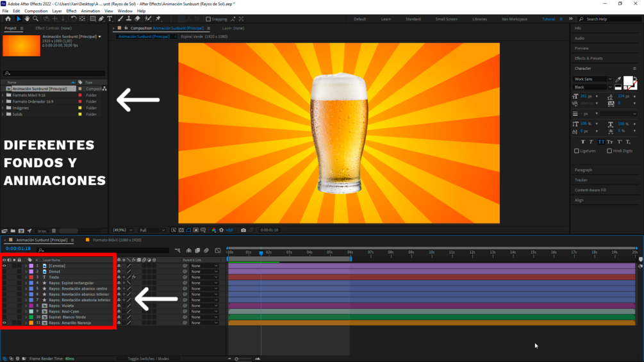Open the Black font style dropdown
The width and height of the screenshot is (644, 362).
(593, 87)
